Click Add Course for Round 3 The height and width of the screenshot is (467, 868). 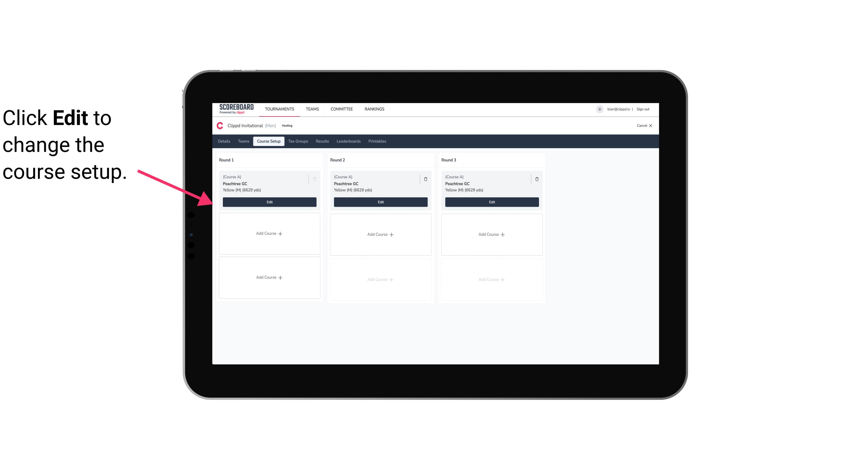[492, 234]
